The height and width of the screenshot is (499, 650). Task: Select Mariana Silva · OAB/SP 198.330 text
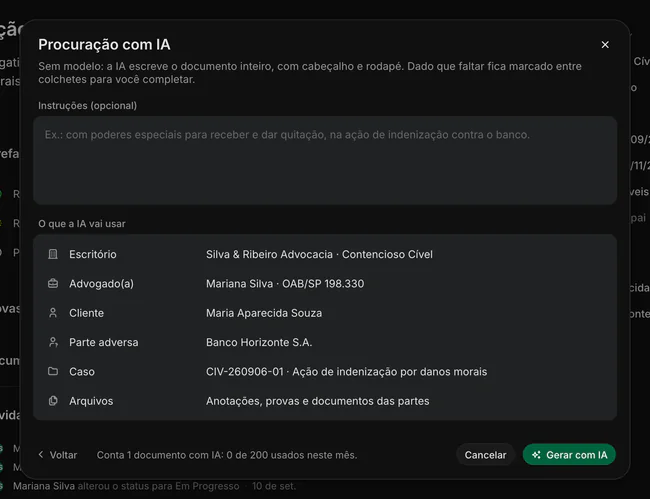(x=285, y=284)
